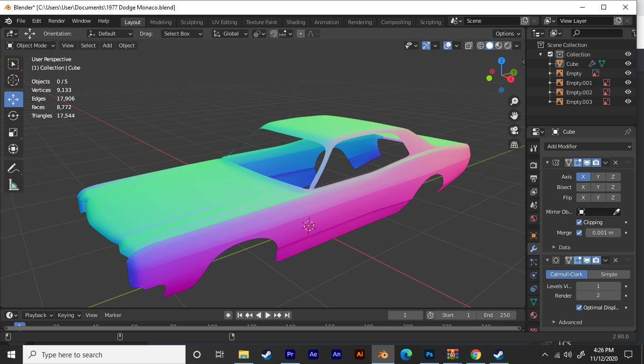Enable the Y mirror axis button
This screenshot has width=644, height=364.
598,177
